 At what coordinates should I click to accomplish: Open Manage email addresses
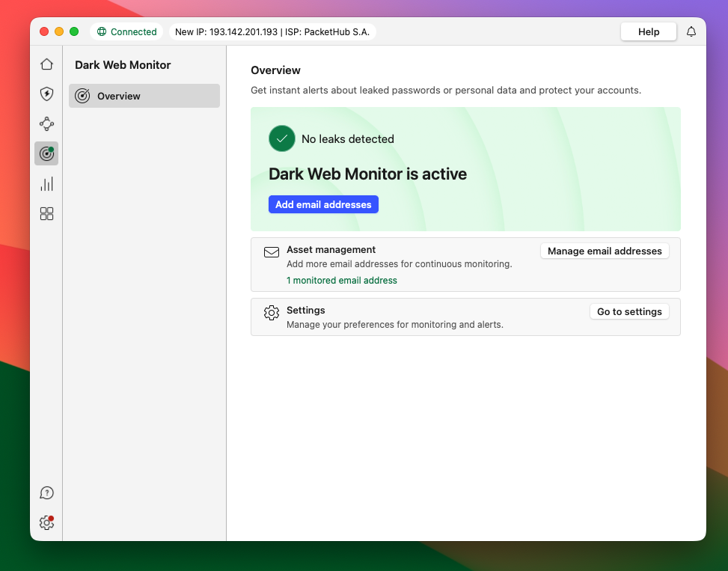pos(605,251)
